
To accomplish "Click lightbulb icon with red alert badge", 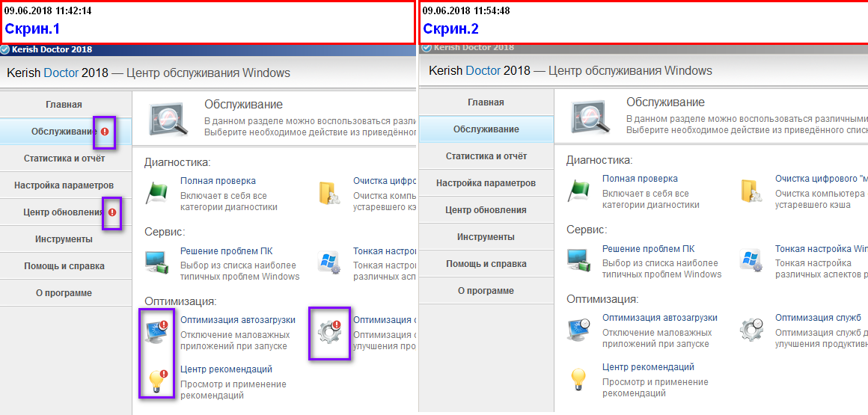I will click(x=157, y=380).
